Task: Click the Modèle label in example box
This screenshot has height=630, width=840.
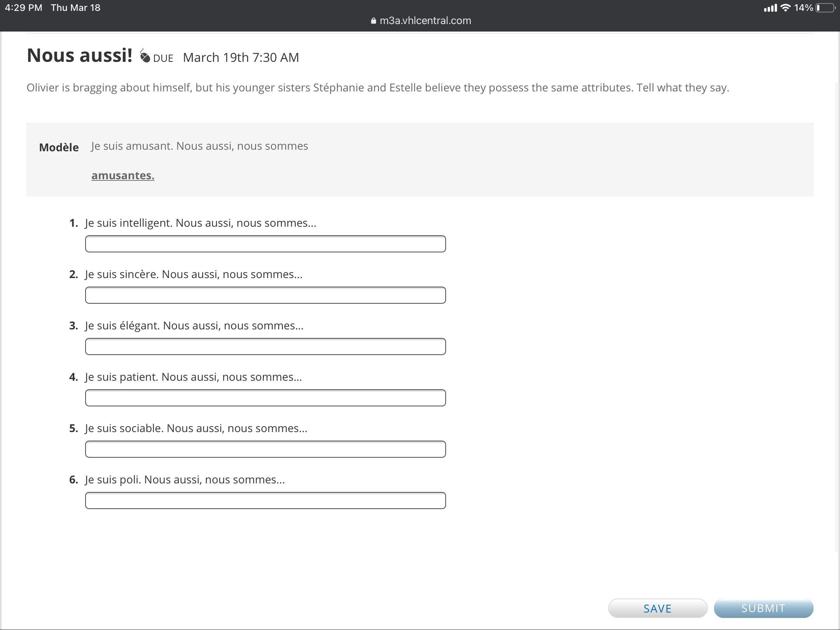Action: pyautogui.click(x=59, y=147)
